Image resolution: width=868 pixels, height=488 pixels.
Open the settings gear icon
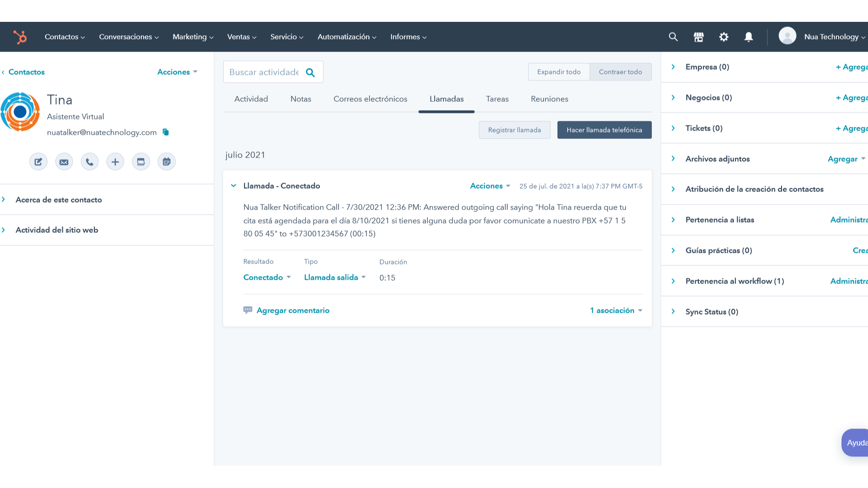coord(723,37)
